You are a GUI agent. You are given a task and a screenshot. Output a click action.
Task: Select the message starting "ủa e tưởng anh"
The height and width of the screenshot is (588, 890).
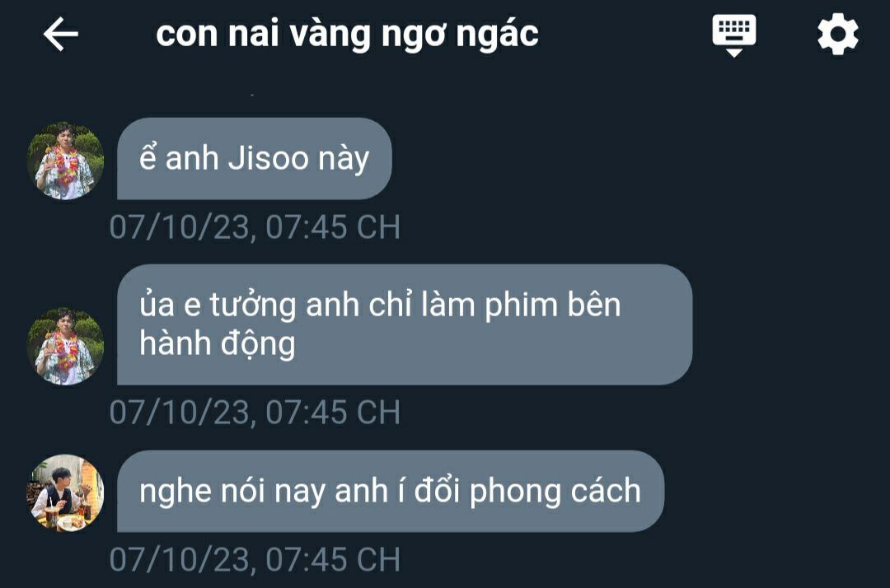pyautogui.click(x=405, y=324)
